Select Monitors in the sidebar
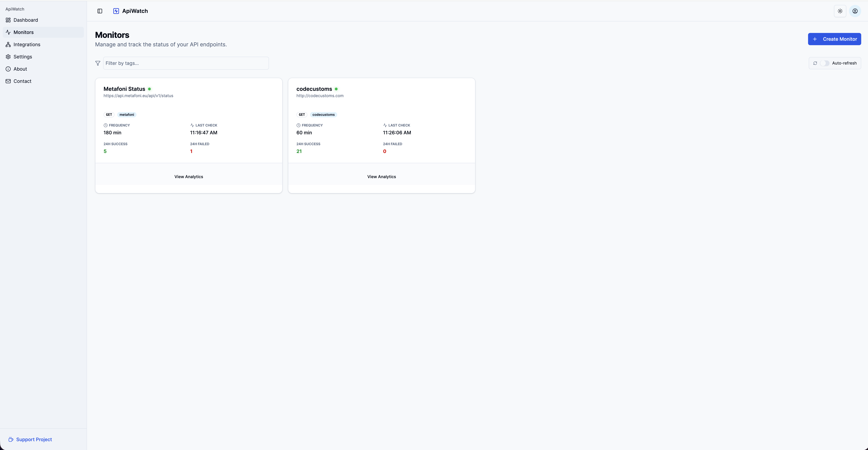 pos(24,32)
